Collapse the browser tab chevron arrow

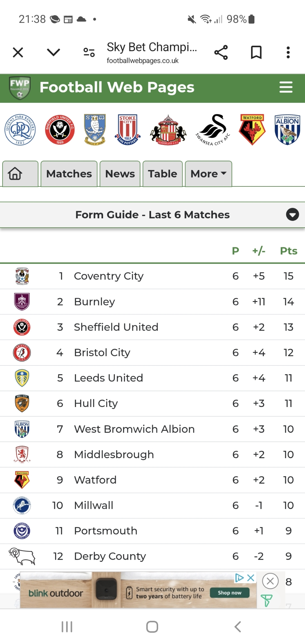53,52
